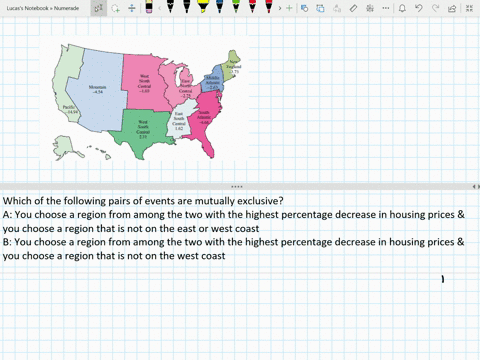Click text 'you choose a region that is not on the west coast'
This screenshot has width=480, height=360.
tap(114, 256)
